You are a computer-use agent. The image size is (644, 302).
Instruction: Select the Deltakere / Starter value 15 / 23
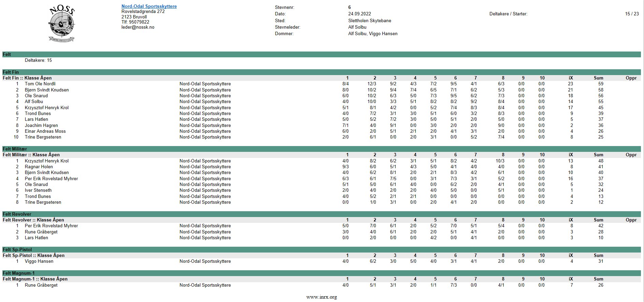click(632, 14)
